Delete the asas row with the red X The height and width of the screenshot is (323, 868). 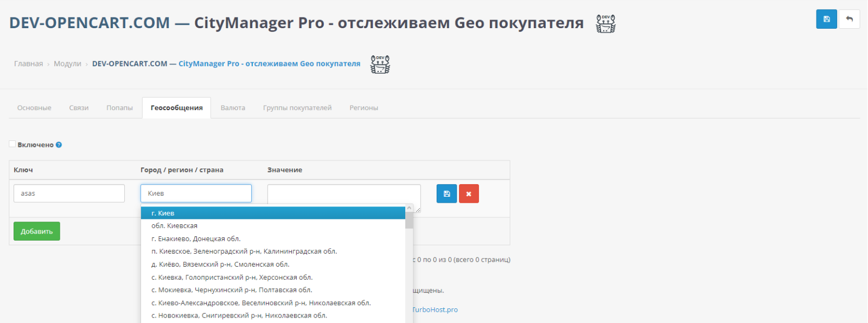pos(469,193)
